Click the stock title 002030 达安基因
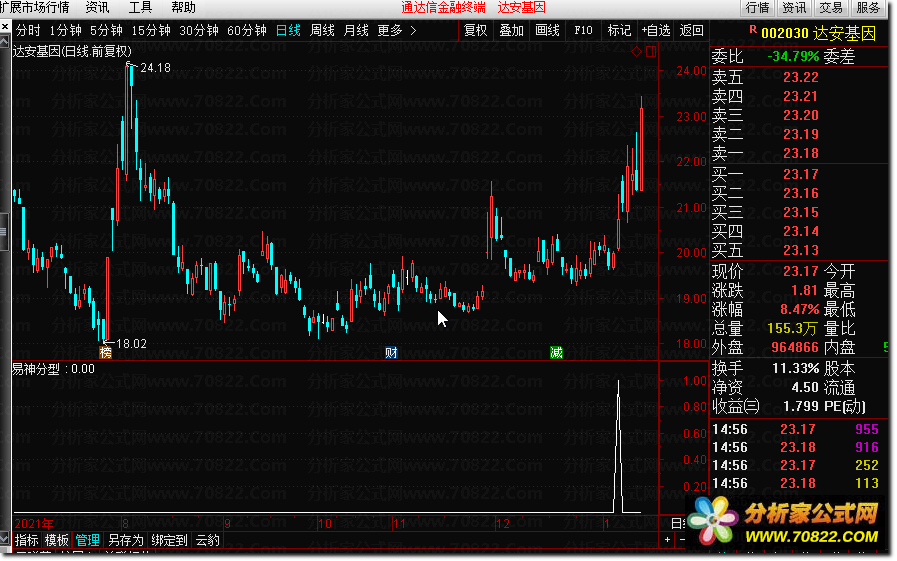Image resolution: width=897 pixels, height=561 pixels. (x=818, y=33)
